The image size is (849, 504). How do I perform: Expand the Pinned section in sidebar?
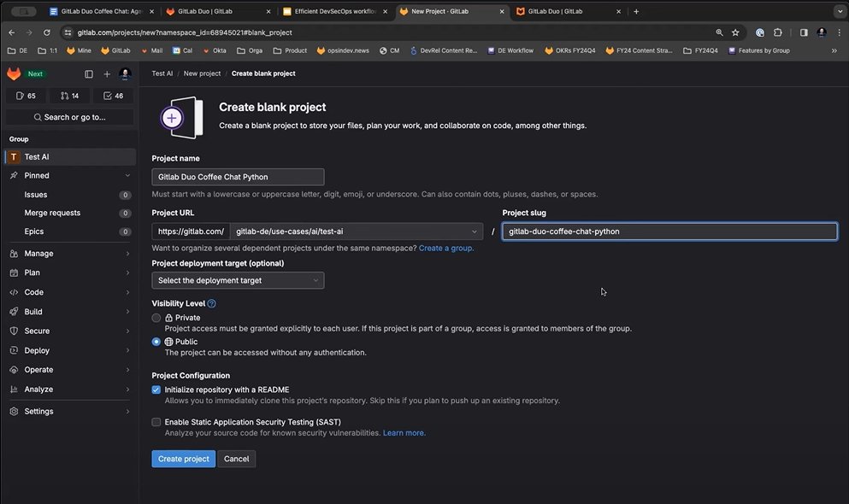tap(70, 175)
